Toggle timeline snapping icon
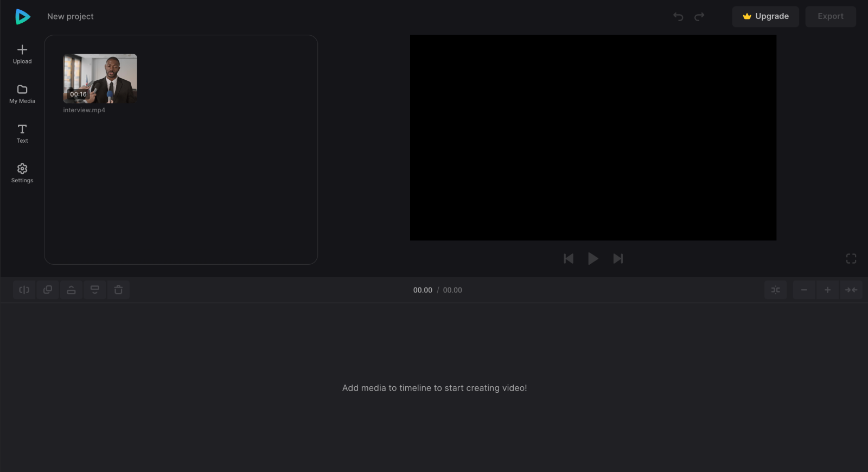Viewport: 868px width, 472px height. pyautogui.click(x=776, y=290)
